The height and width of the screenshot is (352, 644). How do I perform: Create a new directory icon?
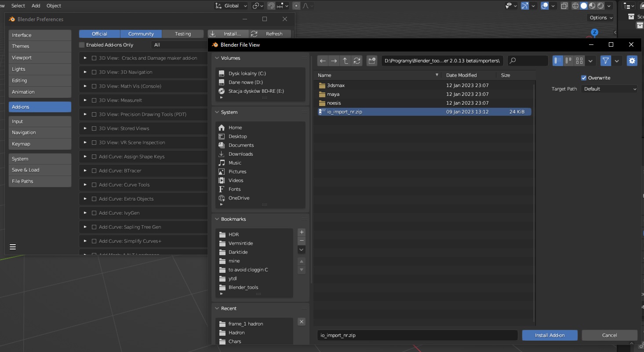[x=372, y=61]
